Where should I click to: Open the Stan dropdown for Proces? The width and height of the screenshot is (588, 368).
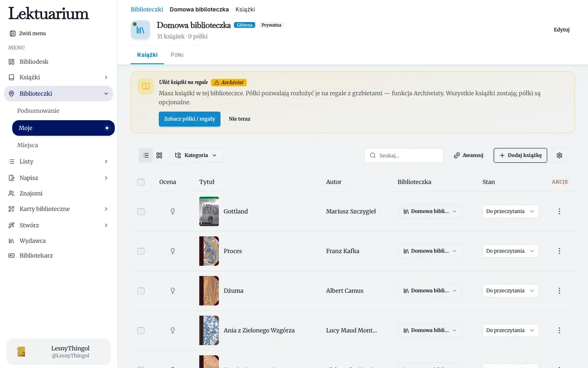click(x=511, y=251)
